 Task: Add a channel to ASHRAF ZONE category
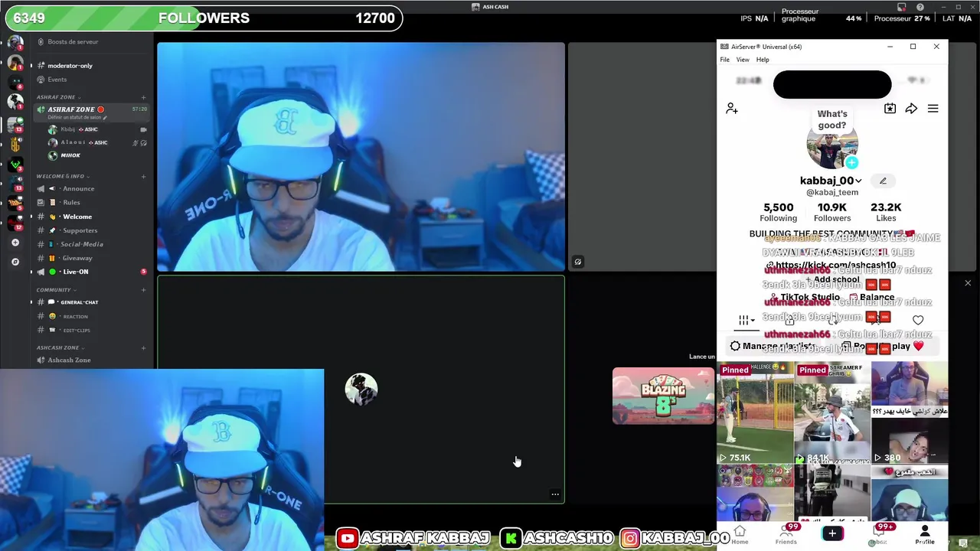143,97
